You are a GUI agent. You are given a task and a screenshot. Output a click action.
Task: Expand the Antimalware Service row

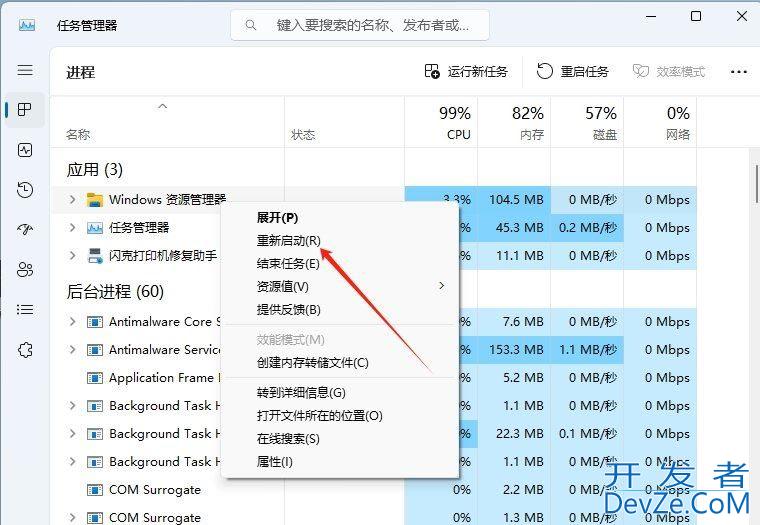click(x=72, y=350)
